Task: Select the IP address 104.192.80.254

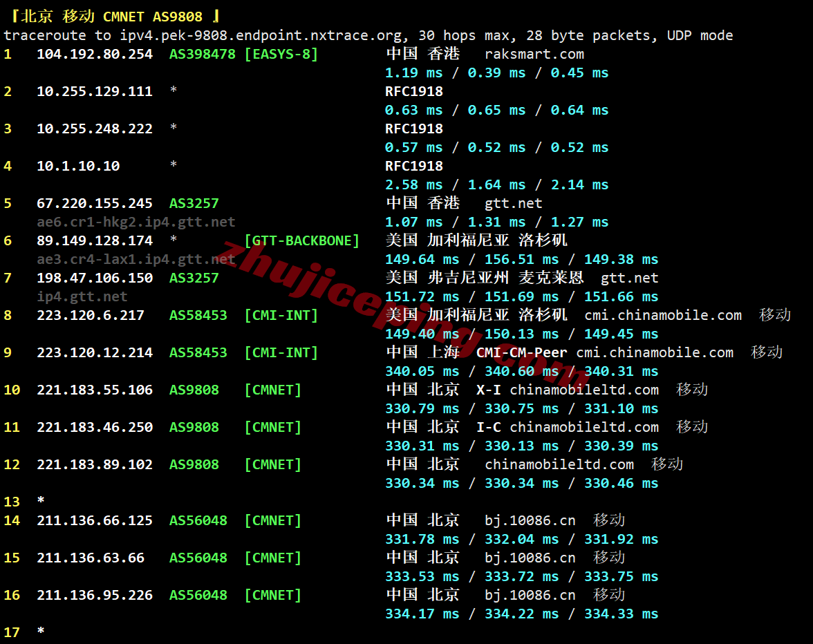Action: pyautogui.click(x=95, y=55)
